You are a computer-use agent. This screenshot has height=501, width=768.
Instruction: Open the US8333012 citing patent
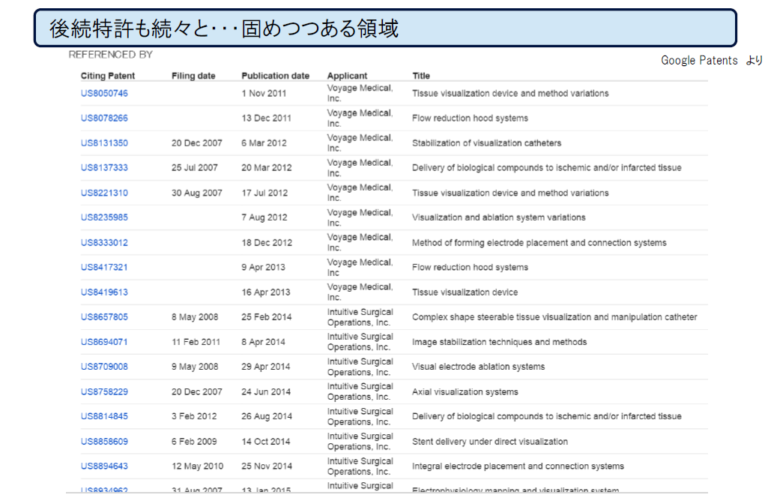[104, 242]
